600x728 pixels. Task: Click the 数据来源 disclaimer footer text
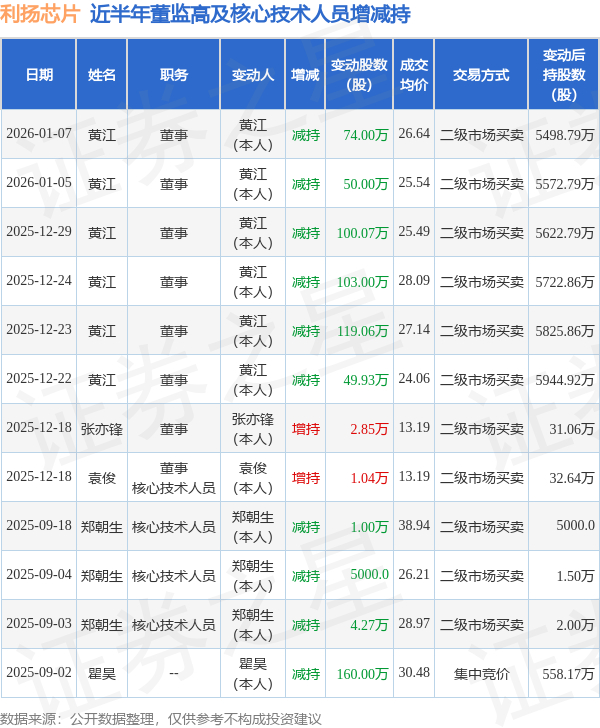tap(161, 719)
